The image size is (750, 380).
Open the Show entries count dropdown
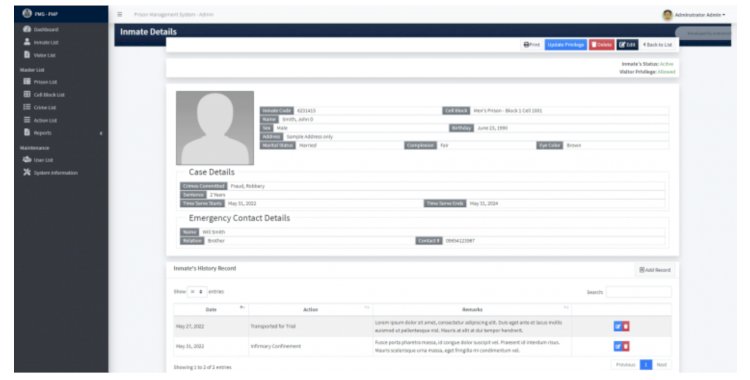(197, 291)
